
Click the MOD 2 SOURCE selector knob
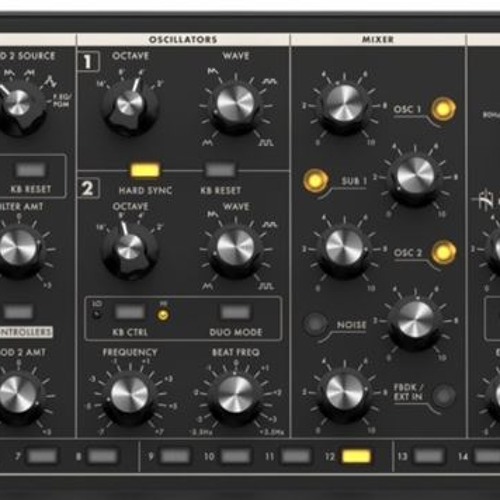coord(18,106)
